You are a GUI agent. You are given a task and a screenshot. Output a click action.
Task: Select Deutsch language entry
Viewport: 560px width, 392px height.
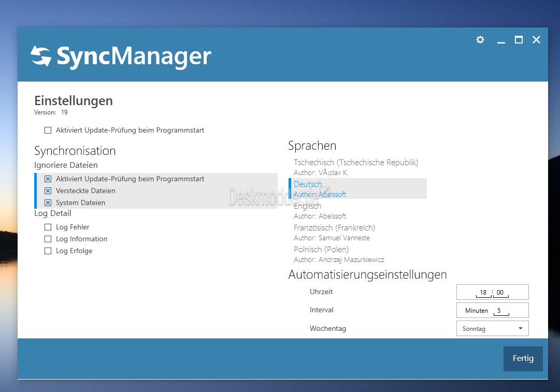358,188
